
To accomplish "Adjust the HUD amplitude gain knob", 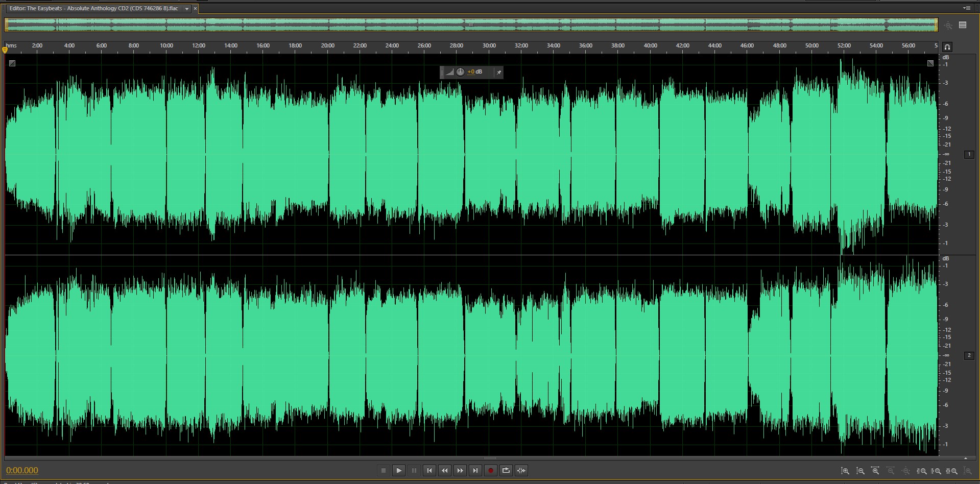I will [460, 72].
